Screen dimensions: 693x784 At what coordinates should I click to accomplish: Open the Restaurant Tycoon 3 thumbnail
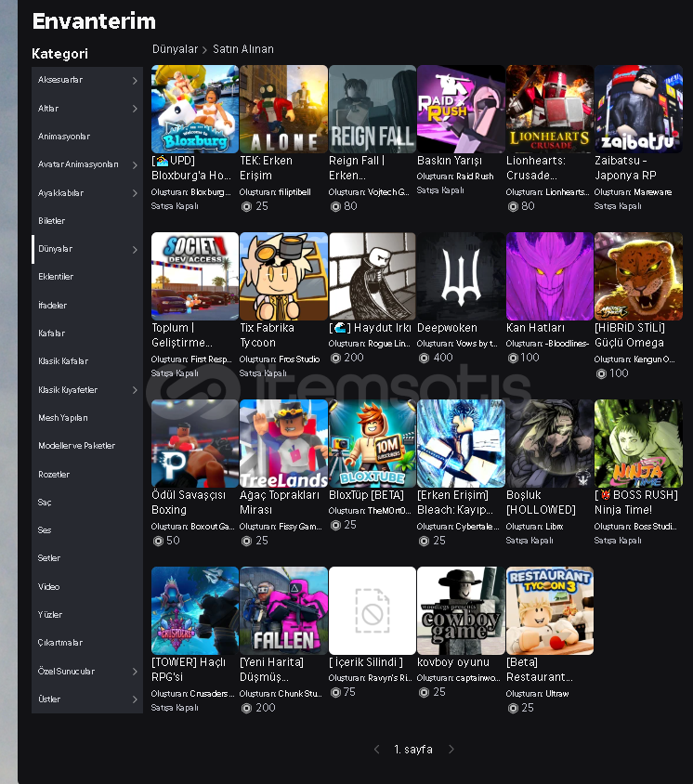[x=550, y=610]
